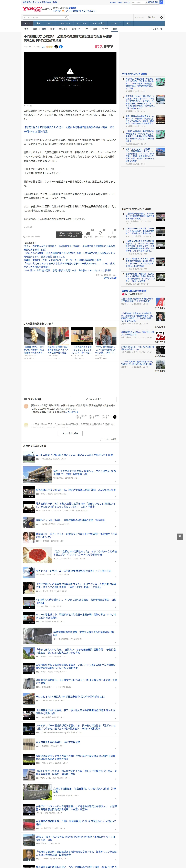Open 購入履歴
Viewport: 186px width, 868px height.
click(x=152, y=17)
